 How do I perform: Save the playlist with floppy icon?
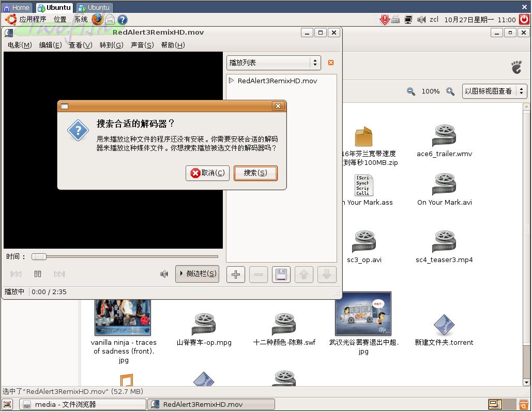pos(281,274)
